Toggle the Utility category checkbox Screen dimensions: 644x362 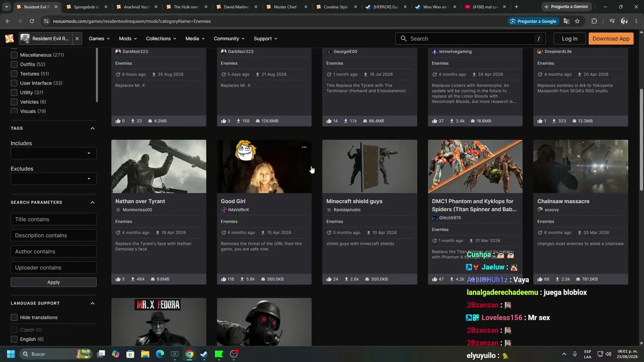coord(14,93)
